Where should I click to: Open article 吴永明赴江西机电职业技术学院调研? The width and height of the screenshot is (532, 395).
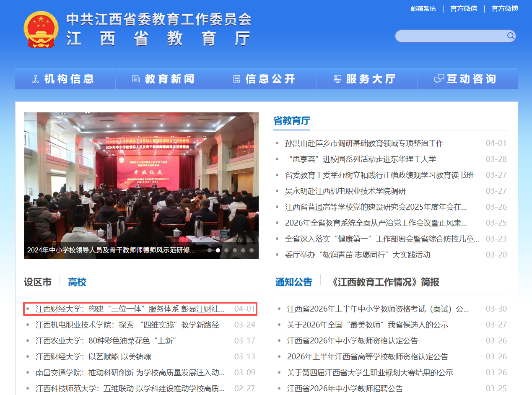345,191
